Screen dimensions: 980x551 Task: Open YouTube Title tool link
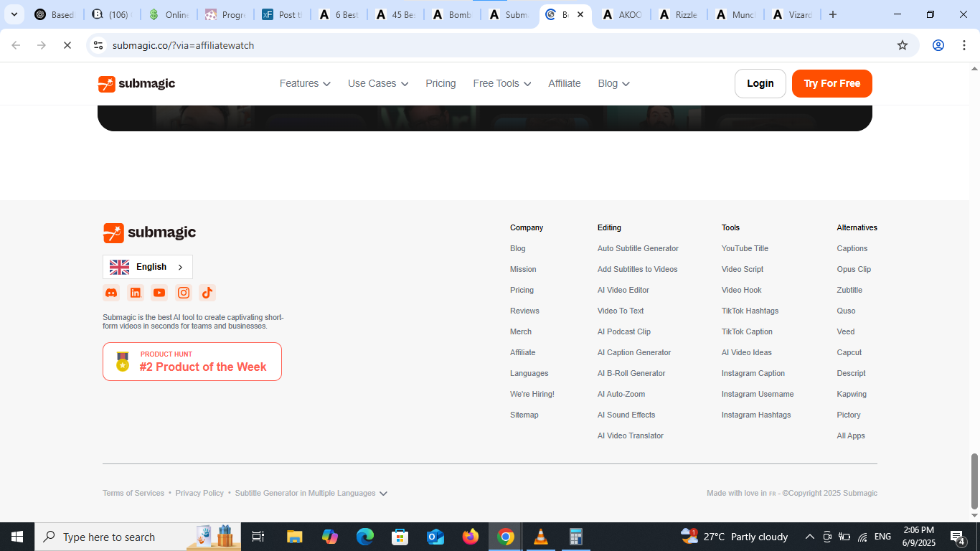point(745,248)
